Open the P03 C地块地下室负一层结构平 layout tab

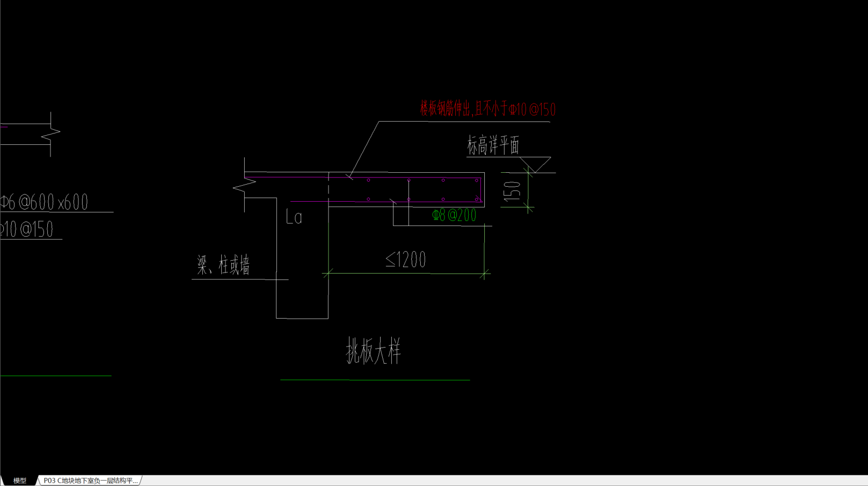(x=90, y=481)
